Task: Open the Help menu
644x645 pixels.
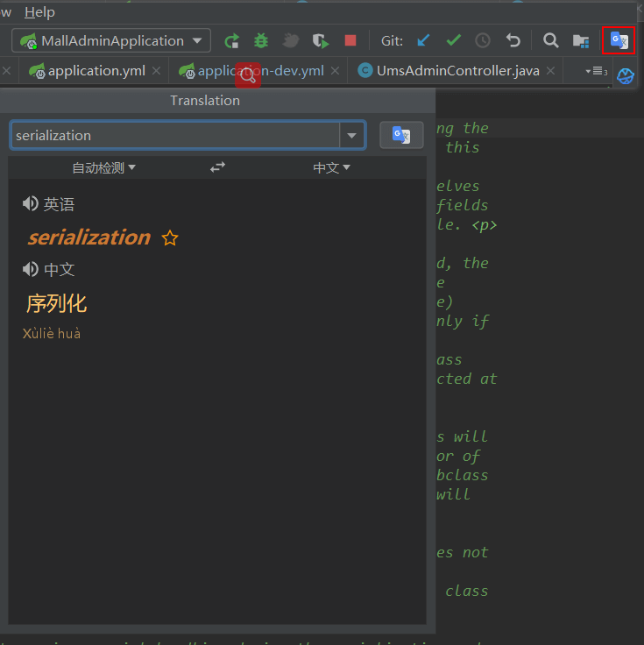Action: point(39,12)
